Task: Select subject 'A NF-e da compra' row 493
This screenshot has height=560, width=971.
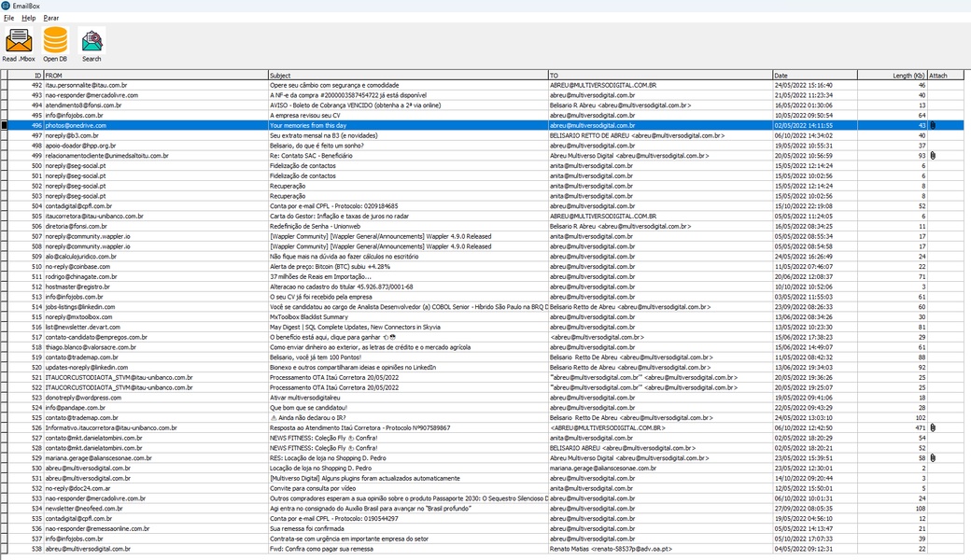Action: click(348, 95)
